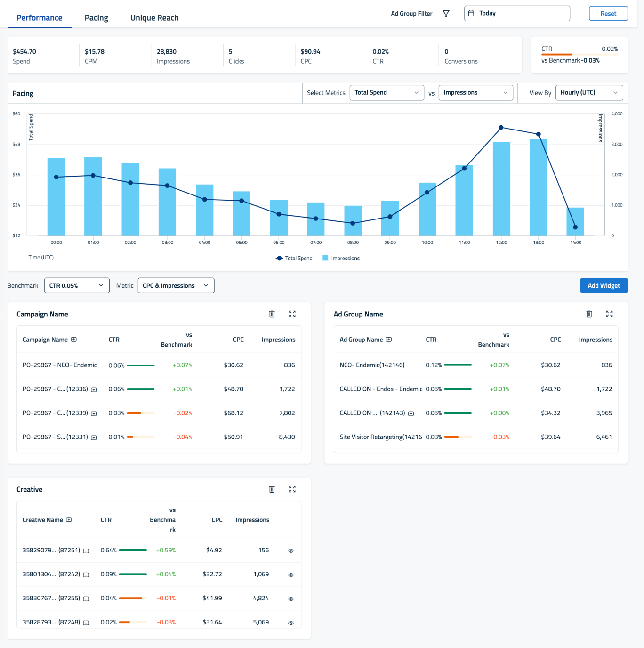Click the calendar icon in the date picker
This screenshot has width=644, height=648.
472,13
